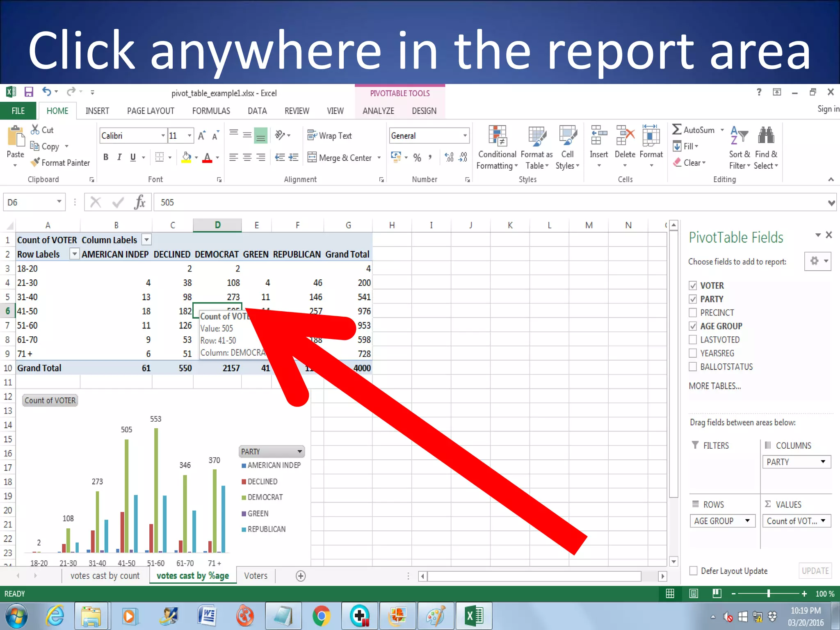Expand AGE GROUP field in ROWS area
This screenshot has height=630, width=840.
tap(747, 521)
